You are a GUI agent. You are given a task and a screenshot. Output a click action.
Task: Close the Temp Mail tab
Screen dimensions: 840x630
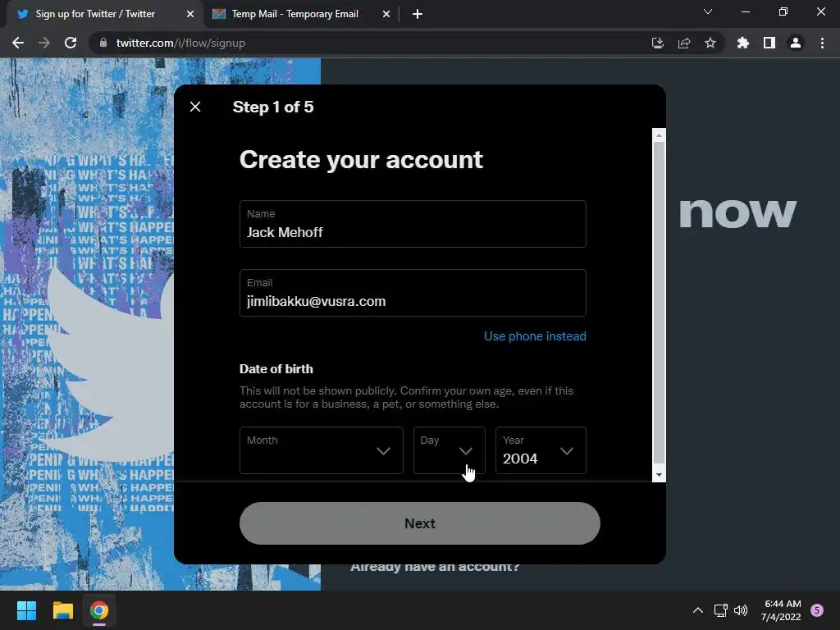coord(386,14)
